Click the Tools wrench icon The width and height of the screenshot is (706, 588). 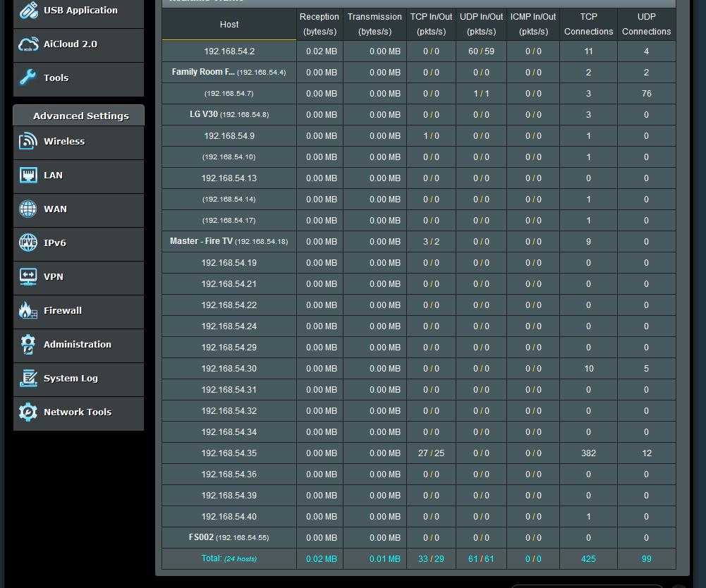point(28,78)
